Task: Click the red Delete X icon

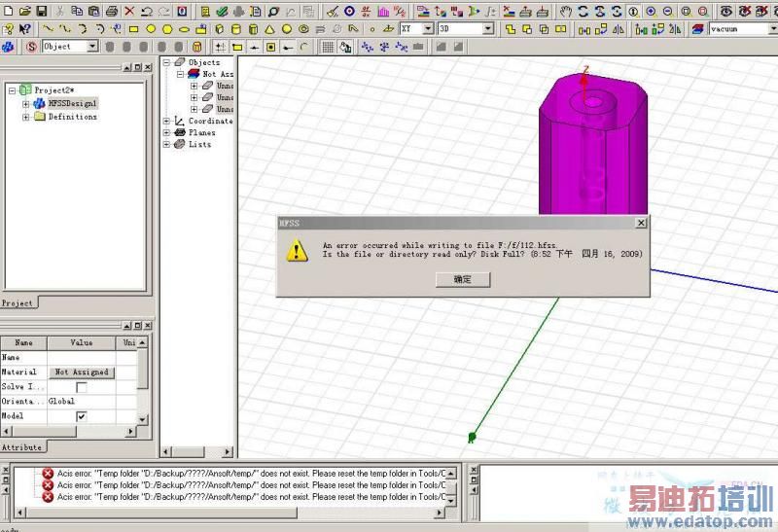Action: pyautogui.click(x=128, y=12)
